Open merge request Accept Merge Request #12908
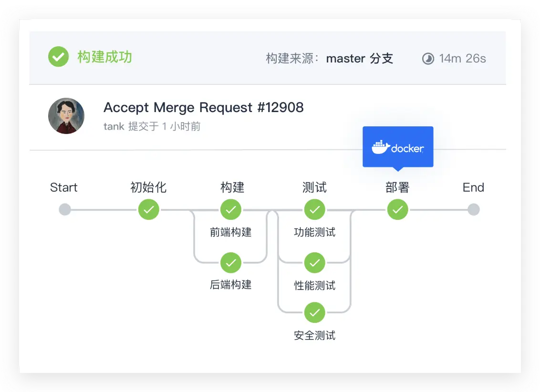This screenshot has width=540, height=392. [x=204, y=107]
